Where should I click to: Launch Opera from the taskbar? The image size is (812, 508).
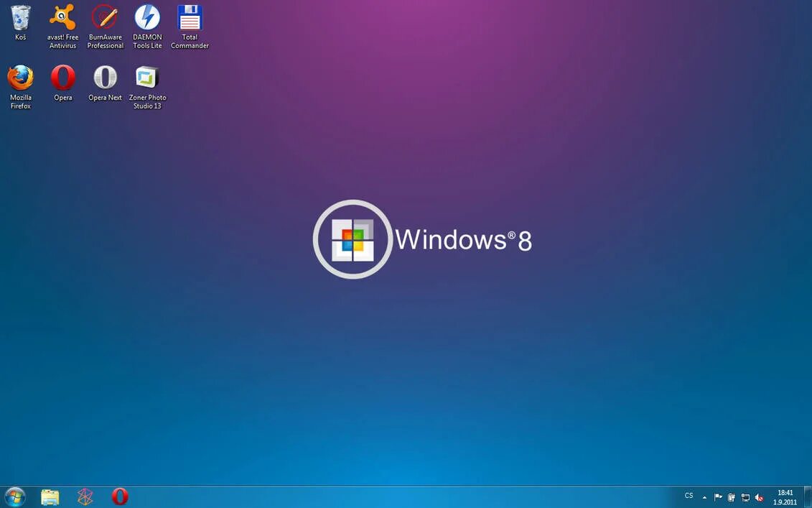click(x=120, y=497)
